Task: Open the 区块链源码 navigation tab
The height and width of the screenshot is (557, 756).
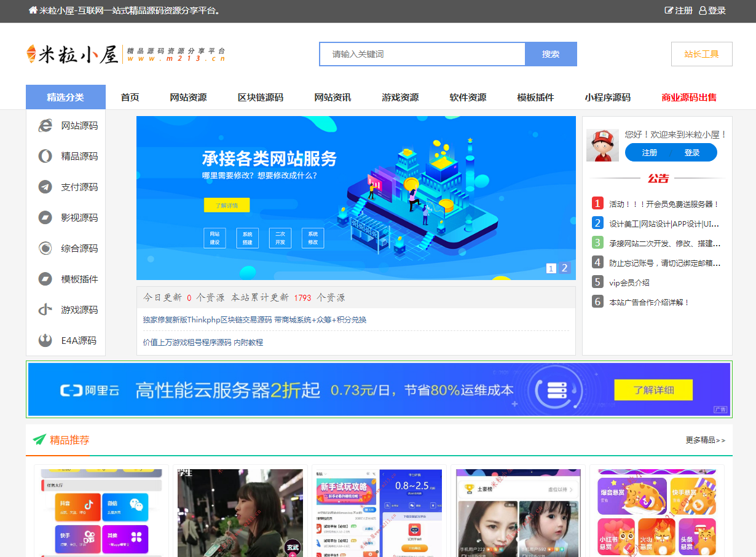Action: pyautogui.click(x=261, y=98)
